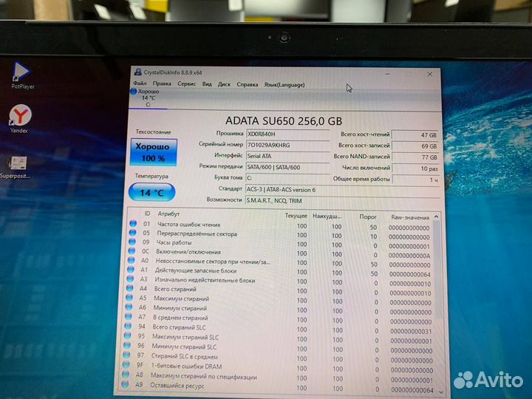Open the Superposition benchmark desktop icon
Screen dimensions: 532x399
[16, 166]
